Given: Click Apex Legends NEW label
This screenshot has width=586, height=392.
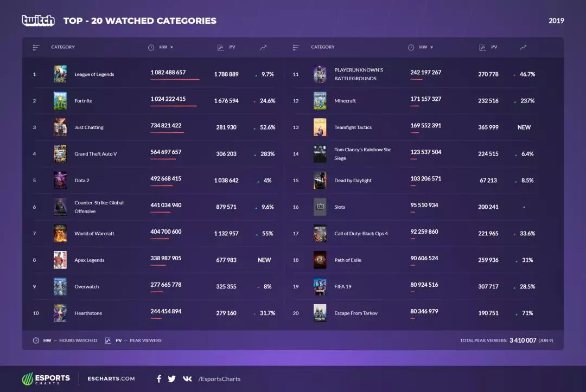Looking at the screenshot, I should [x=264, y=260].
